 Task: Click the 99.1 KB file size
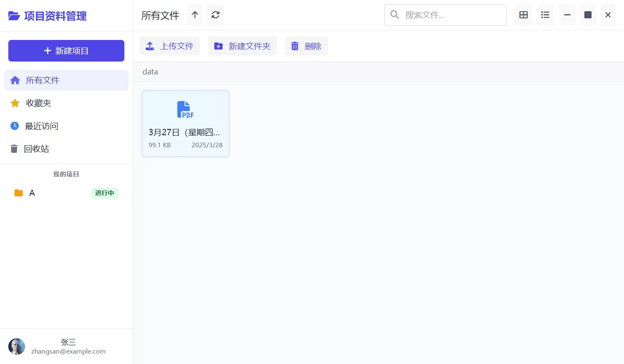point(159,145)
